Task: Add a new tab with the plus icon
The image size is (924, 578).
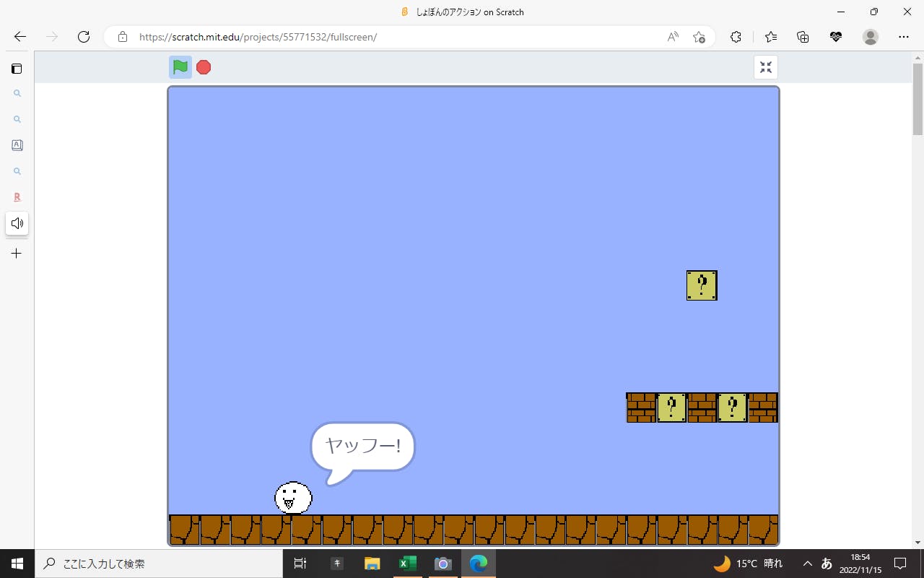Action: 17,254
